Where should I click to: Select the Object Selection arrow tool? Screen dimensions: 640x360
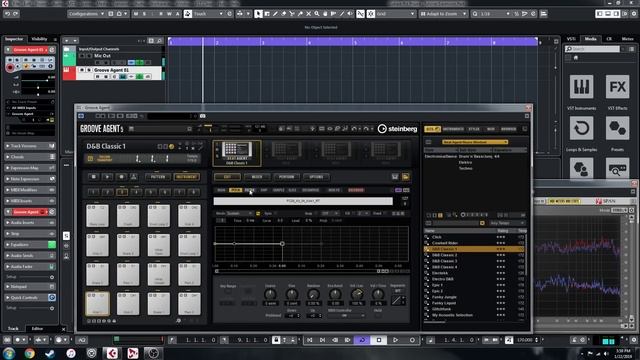[258, 14]
